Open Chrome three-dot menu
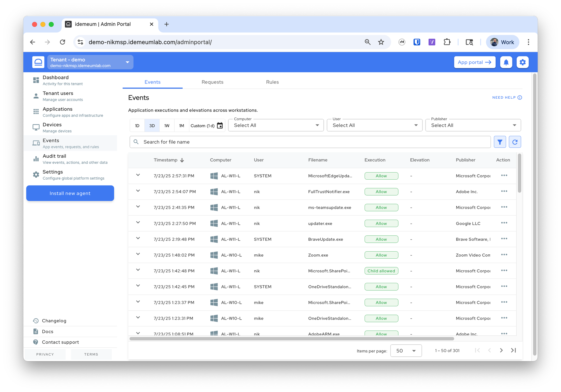The height and width of the screenshot is (392, 561). [528, 42]
